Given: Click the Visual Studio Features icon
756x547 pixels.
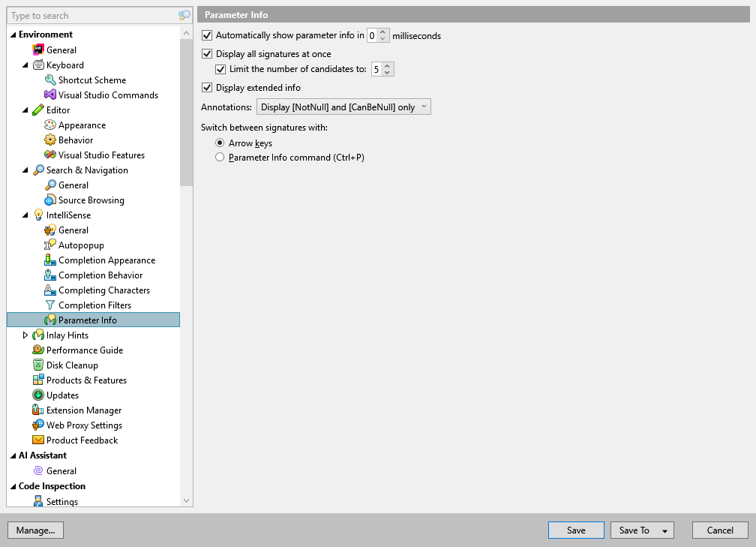Looking at the screenshot, I should pyautogui.click(x=51, y=155).
